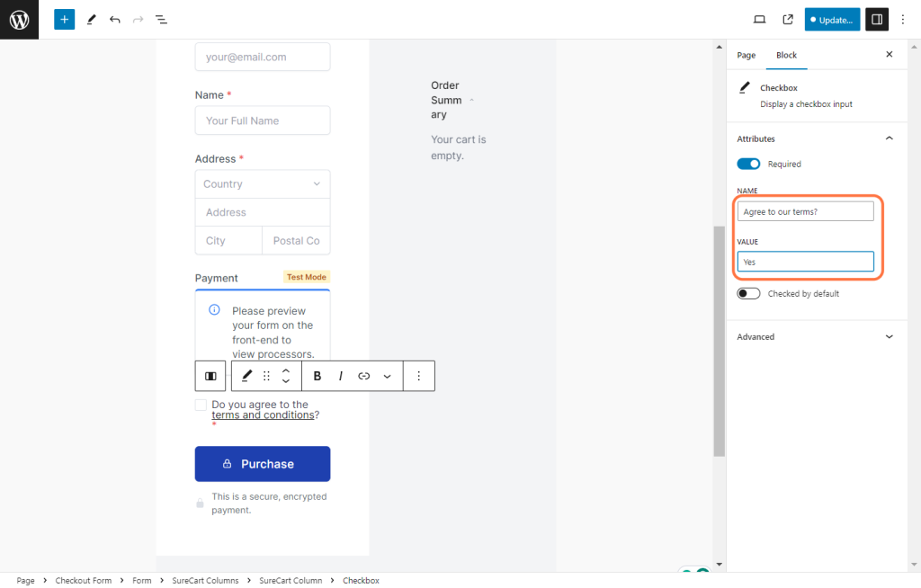
Task: Tick the terms agreement checkbox
Action: coord(201,405)
